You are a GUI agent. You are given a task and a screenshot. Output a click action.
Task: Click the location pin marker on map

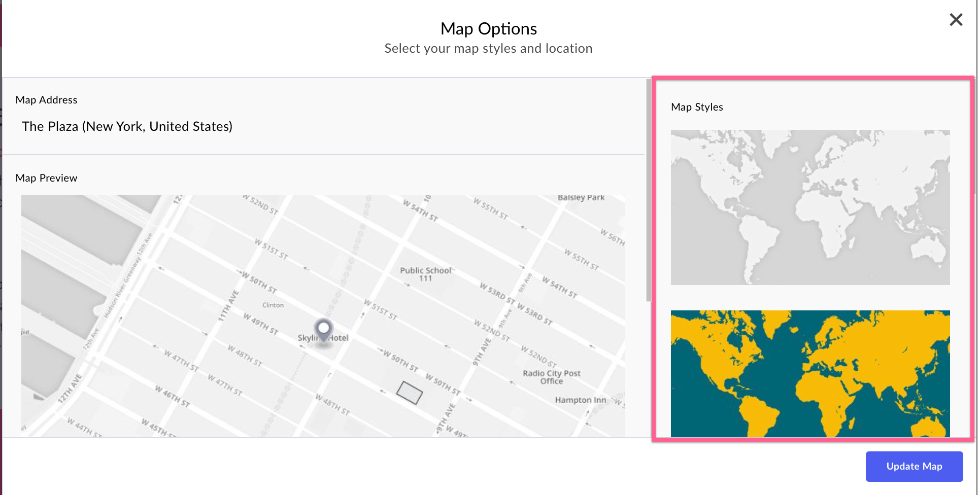(x=323, y=331)
